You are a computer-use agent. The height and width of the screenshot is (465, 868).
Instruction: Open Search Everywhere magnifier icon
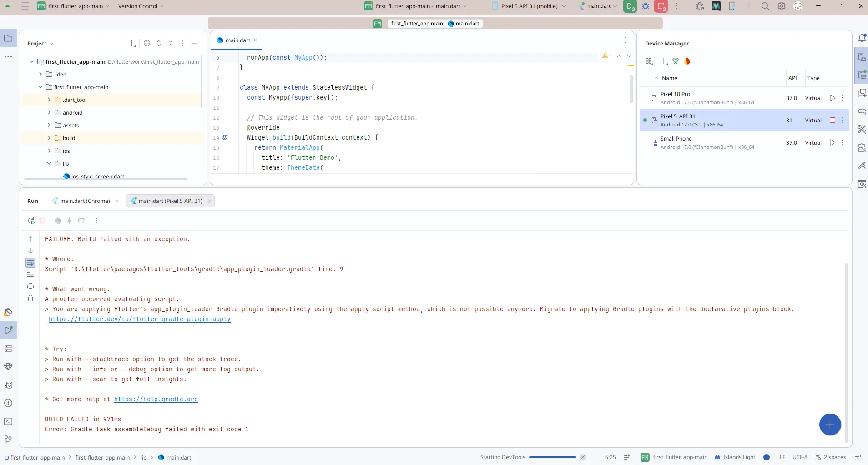coord(765,6)
